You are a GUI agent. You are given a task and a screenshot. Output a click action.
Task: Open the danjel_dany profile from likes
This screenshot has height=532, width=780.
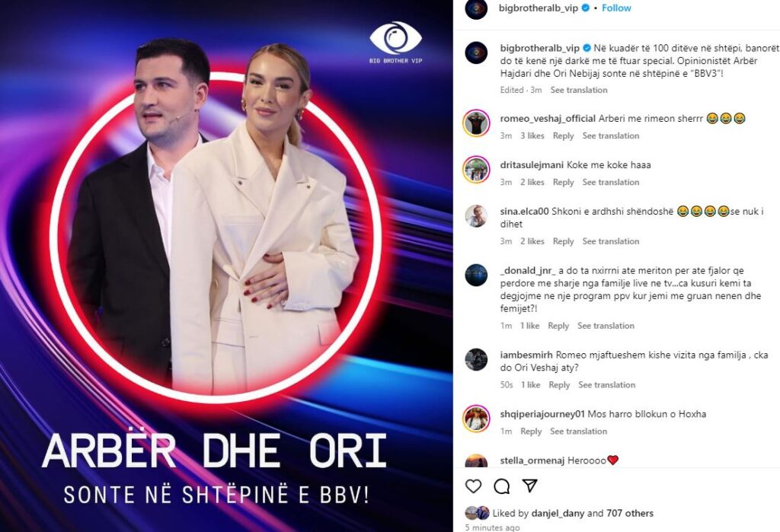[x=558, y=513]
